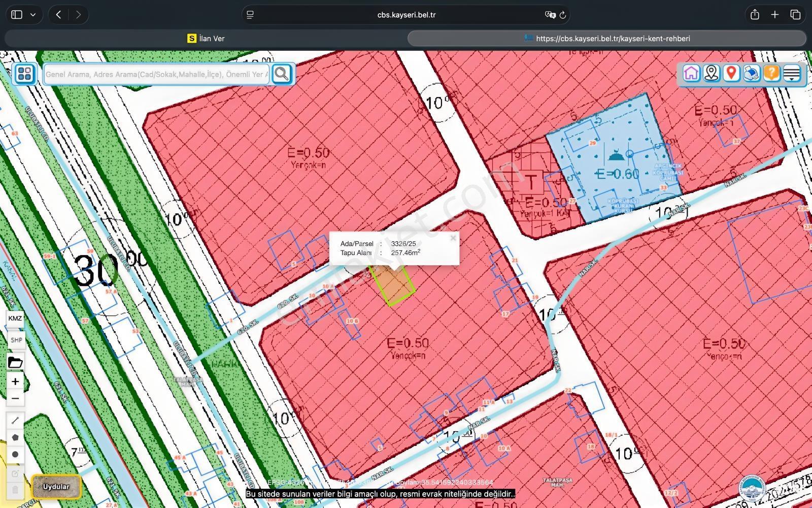This screenshot has height=508, width=812.
Task: Open file with the folder icon
Action: pyautogui.click(x=15, y=362)
